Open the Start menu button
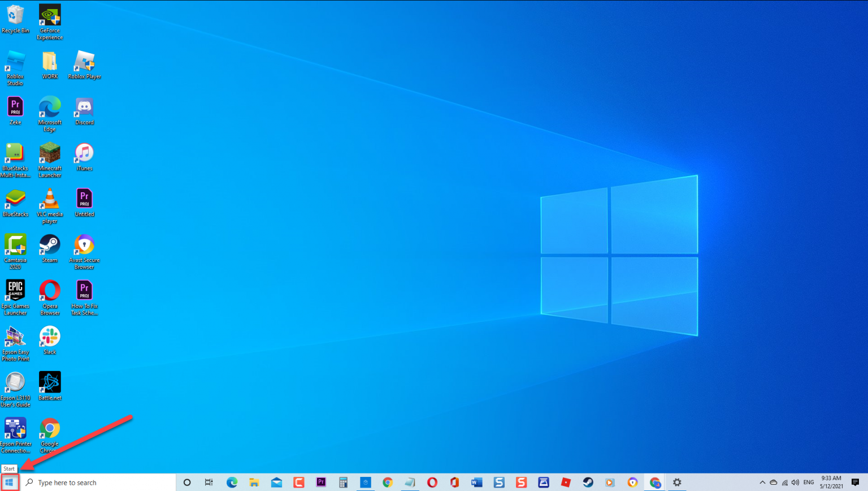The height and width of the screenshot is (491, 868). (x=9, y=483)
